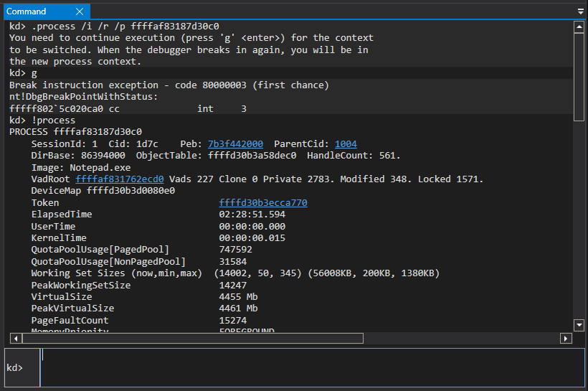Click the vertical scrollbar thumb
Viewport: 588px width, 391px height.
(579, 77)
